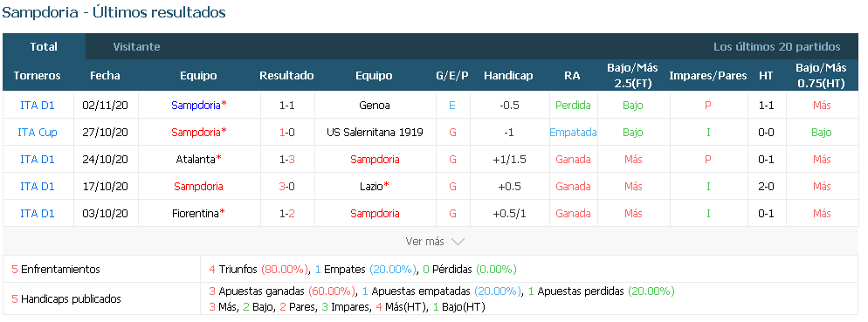Click the Torneos column header
Screen dimensions: 868x322
point(37,76)
